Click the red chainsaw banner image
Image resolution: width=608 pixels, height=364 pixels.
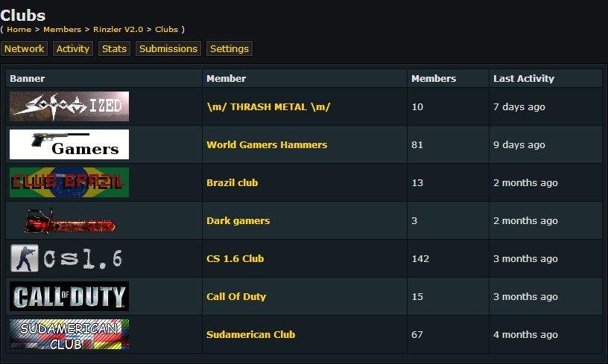click(69, 220)
